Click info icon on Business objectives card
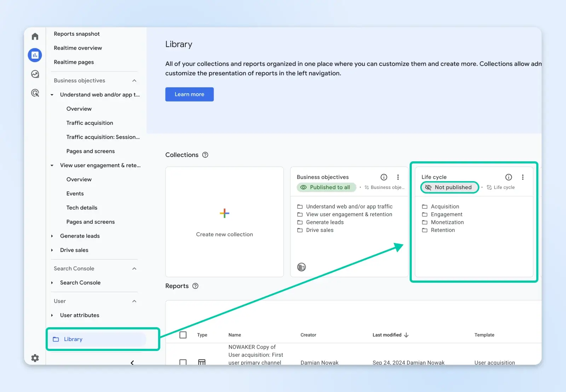This screenshot has height=392, width=566. coord(384,177)
